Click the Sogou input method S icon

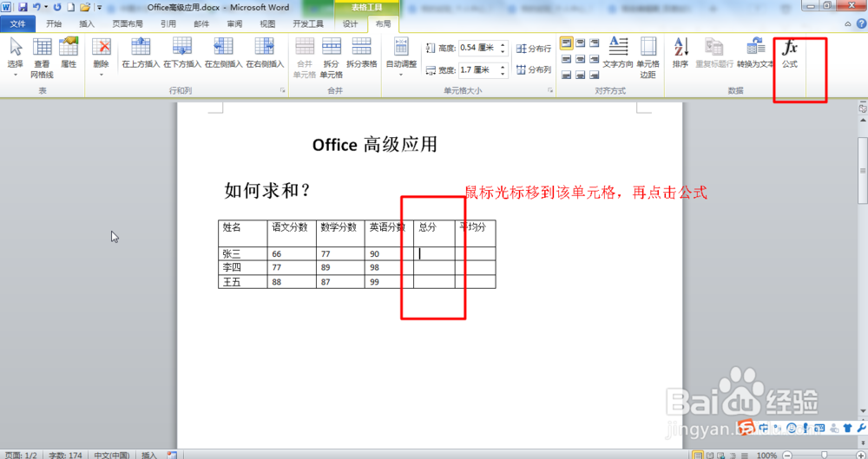[746, 427]
